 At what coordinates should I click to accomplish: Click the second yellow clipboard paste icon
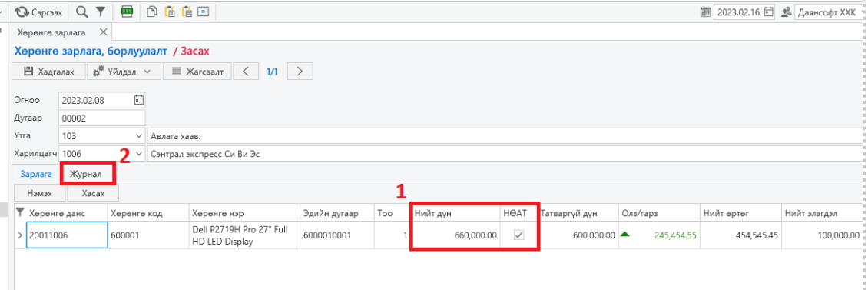pos(187,12)
